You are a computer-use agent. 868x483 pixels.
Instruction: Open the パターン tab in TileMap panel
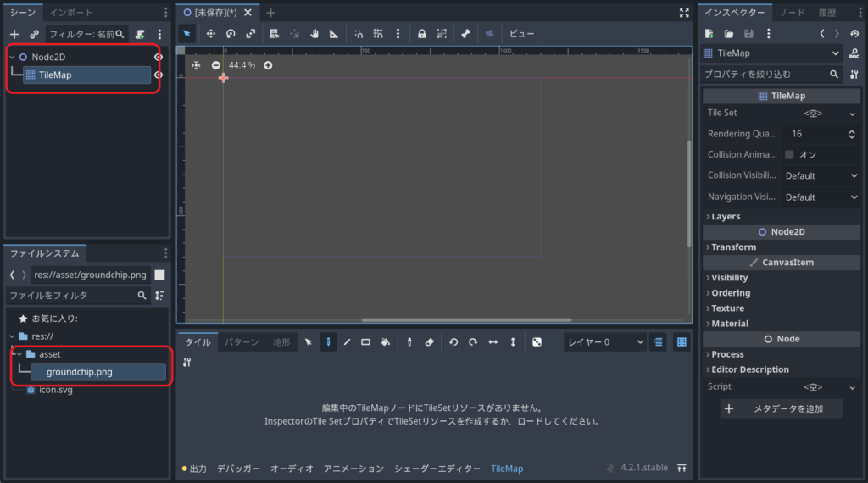[242, 342]
